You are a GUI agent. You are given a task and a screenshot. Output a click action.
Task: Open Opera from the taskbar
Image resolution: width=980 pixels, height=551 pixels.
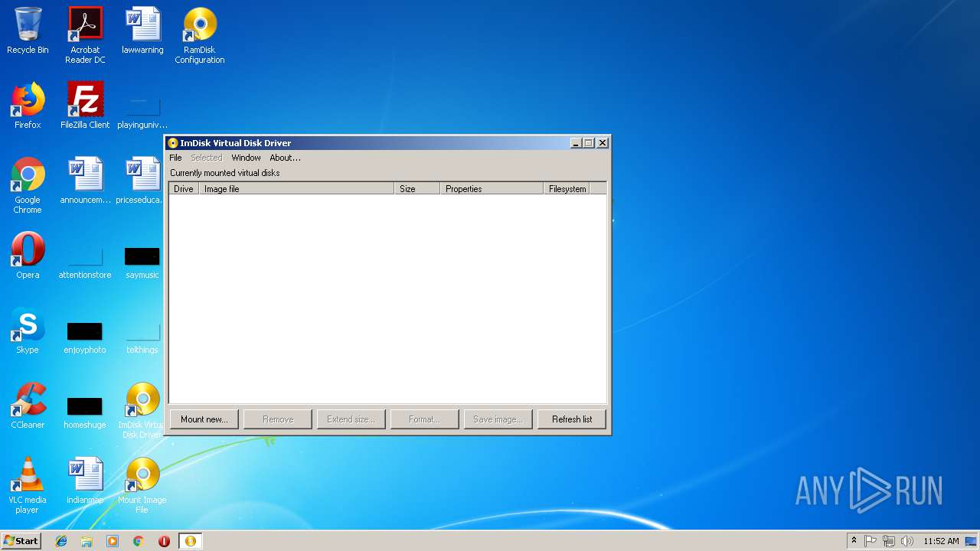pyautogui.click(x=164, y=541)
